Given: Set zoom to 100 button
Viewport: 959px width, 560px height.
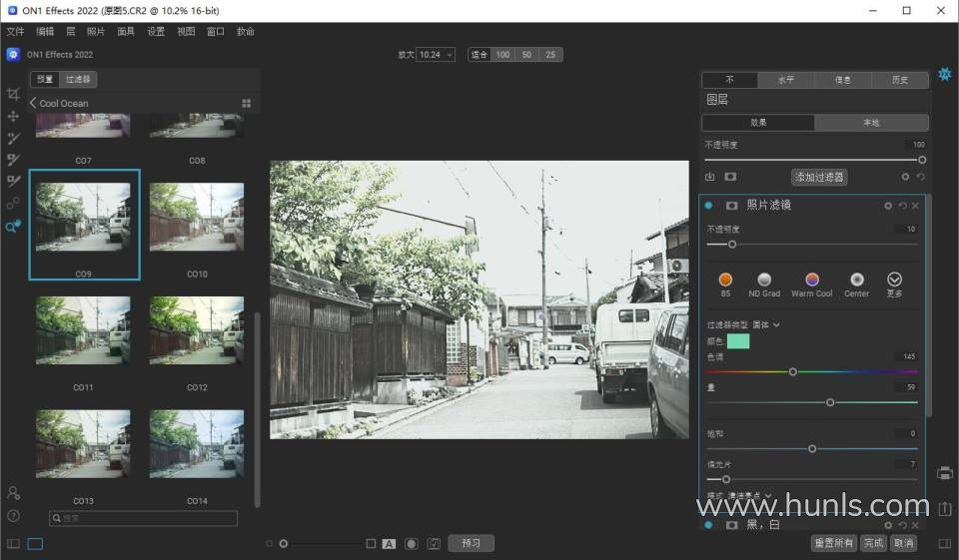Looking at the screenshot, I should (502, 55).
